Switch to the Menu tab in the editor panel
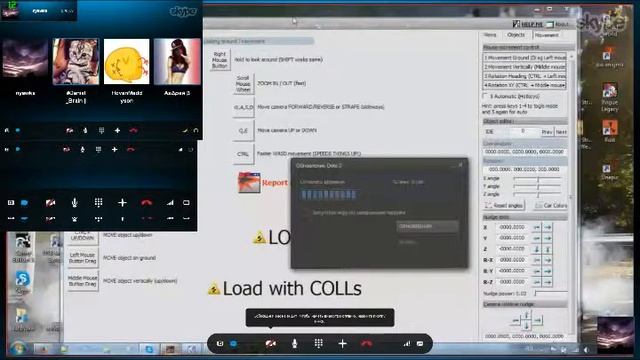Viewport: 640px width, 360px height. pyautogui.click(x=490, y=35)
